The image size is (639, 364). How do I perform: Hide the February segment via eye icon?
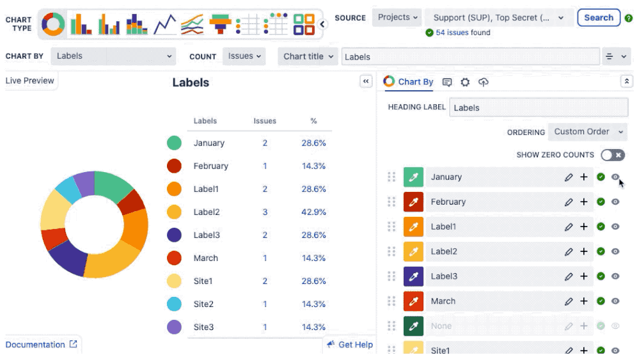615,202
